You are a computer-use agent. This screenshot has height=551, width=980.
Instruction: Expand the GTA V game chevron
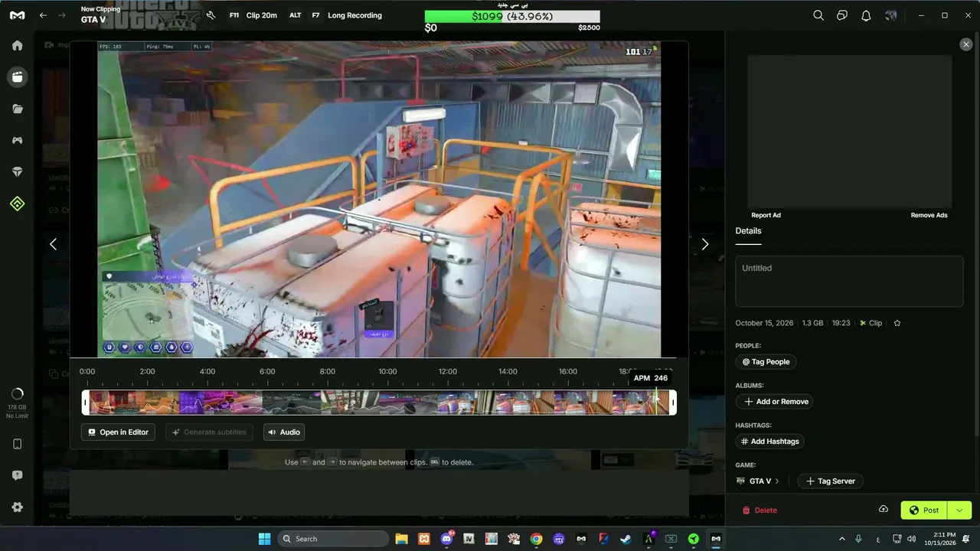[x=777, y=481]
